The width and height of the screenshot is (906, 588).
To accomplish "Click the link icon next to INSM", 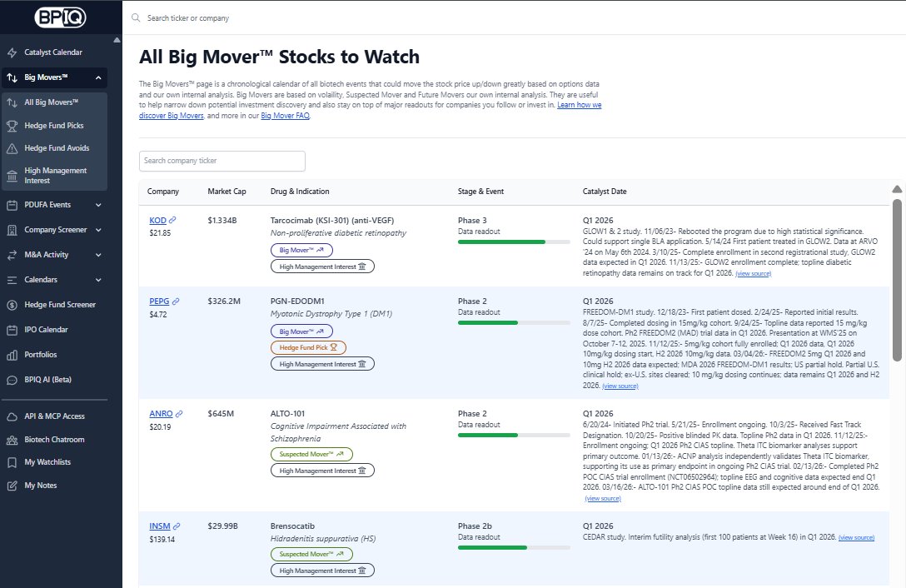I will (x=177, y=526).
